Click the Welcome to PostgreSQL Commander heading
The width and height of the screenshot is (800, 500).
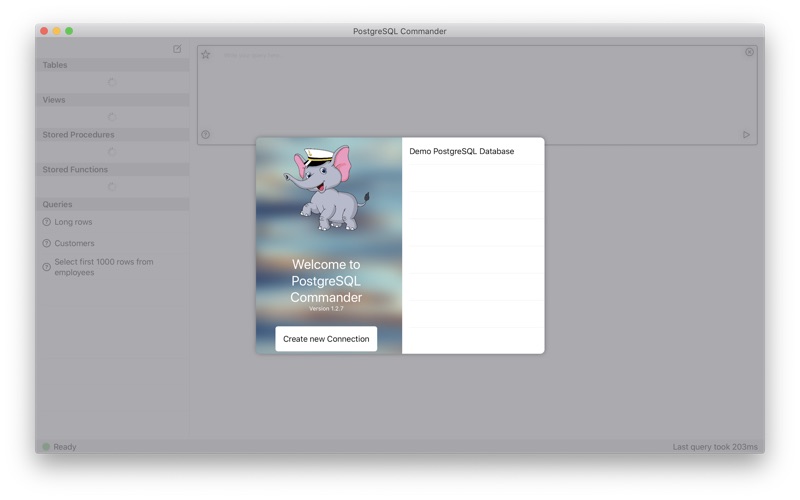[326, 281]
